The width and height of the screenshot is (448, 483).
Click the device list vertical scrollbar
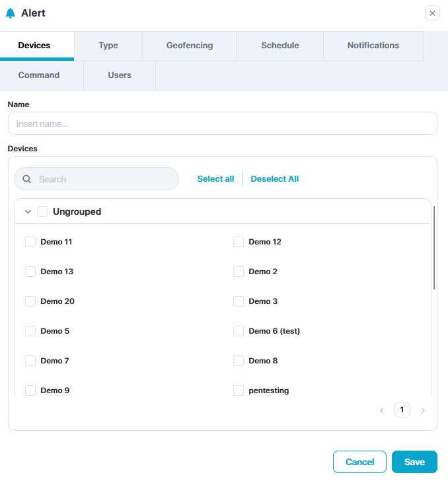pyautogui.click(x=433, y=248)
